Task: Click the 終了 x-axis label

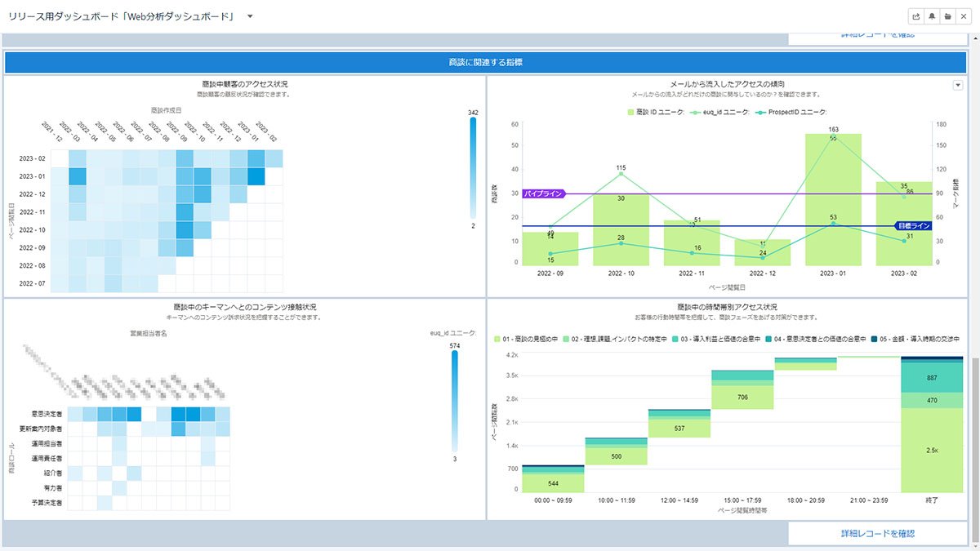Action: point(932,499)
